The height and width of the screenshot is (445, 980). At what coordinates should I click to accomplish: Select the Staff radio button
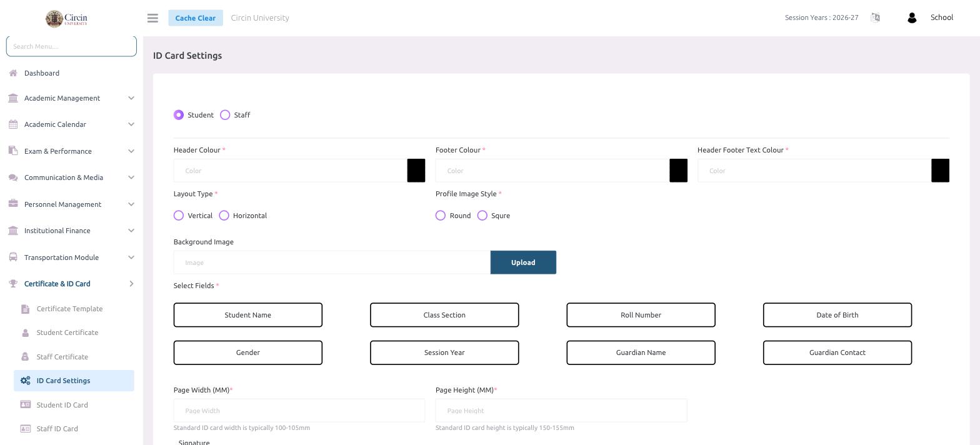(225, 115)
